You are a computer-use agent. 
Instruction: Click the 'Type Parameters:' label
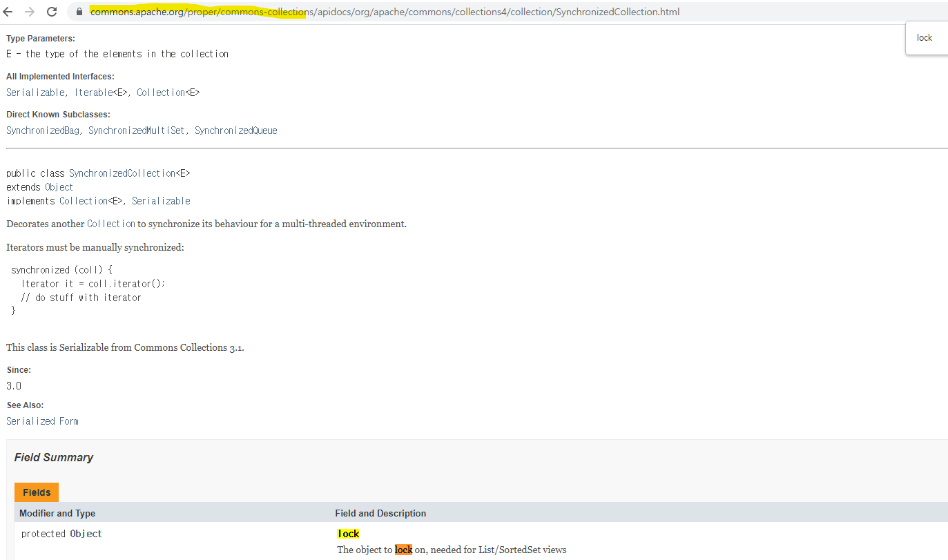(41, 39)
